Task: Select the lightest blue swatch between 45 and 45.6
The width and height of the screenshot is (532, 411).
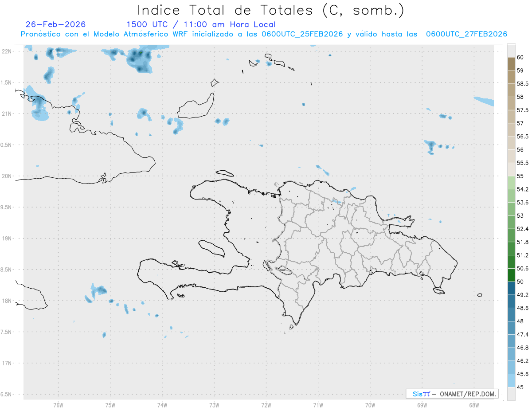Action: pyautogui.click(x=511, y=380)
